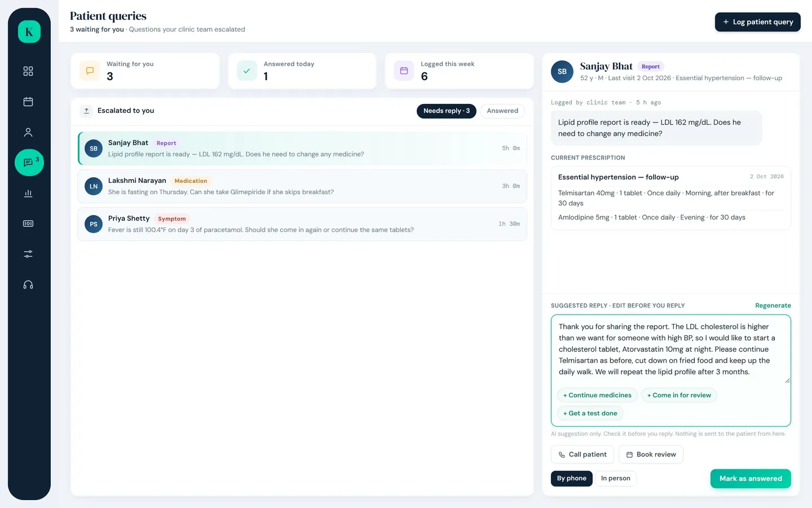
Task: Click the Waiting for you chat icon
Action: [x=90, y=71]
